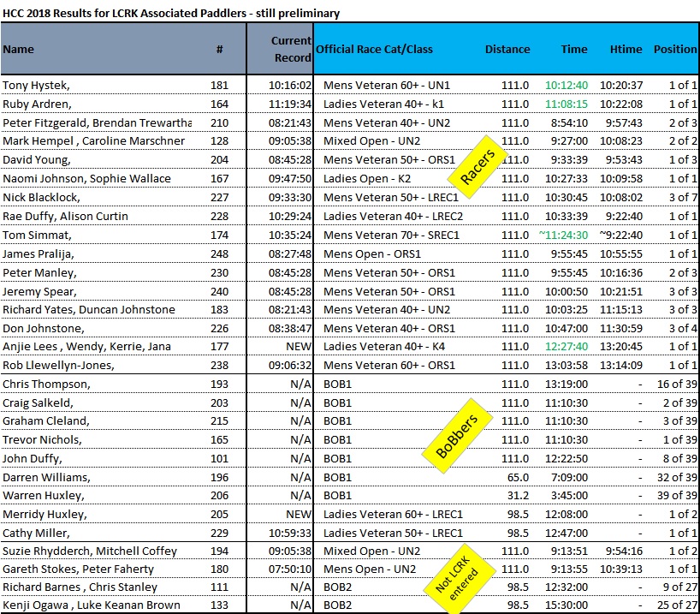Image resolution: width=700 pixels, height=614 pixels.
Task: Click 'Mens Veteran 50+ - LREC1' cell
Action: point(391,197)
